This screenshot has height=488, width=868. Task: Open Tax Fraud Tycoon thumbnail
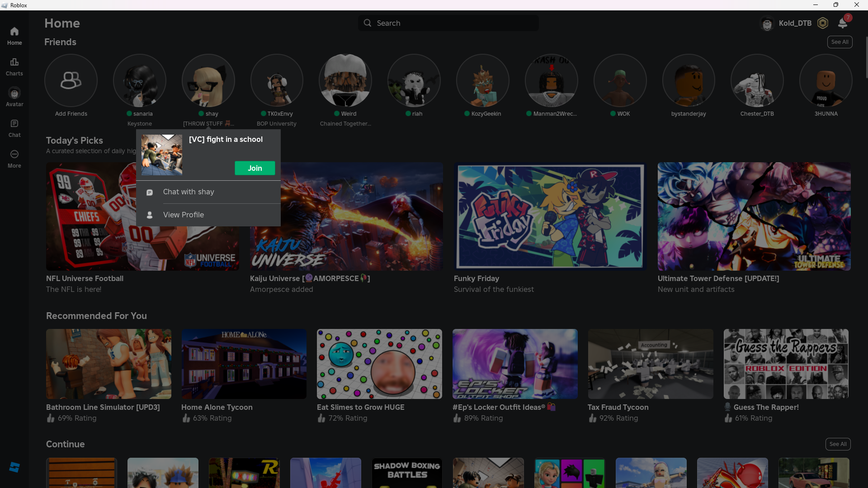[x=651, y=364]
